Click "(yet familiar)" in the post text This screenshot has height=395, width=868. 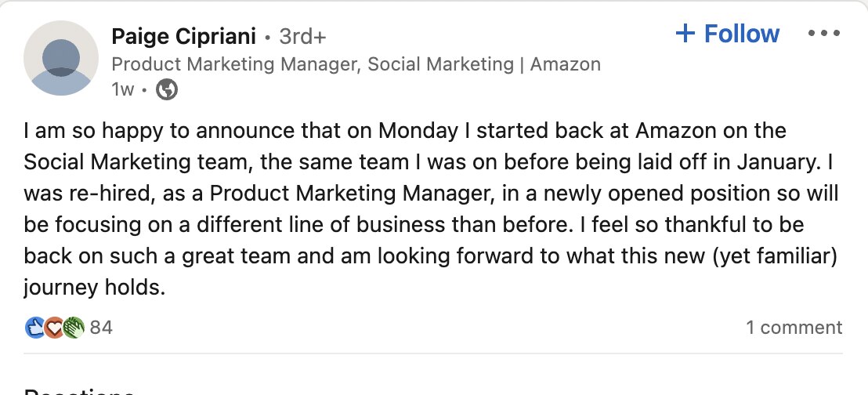787,256
